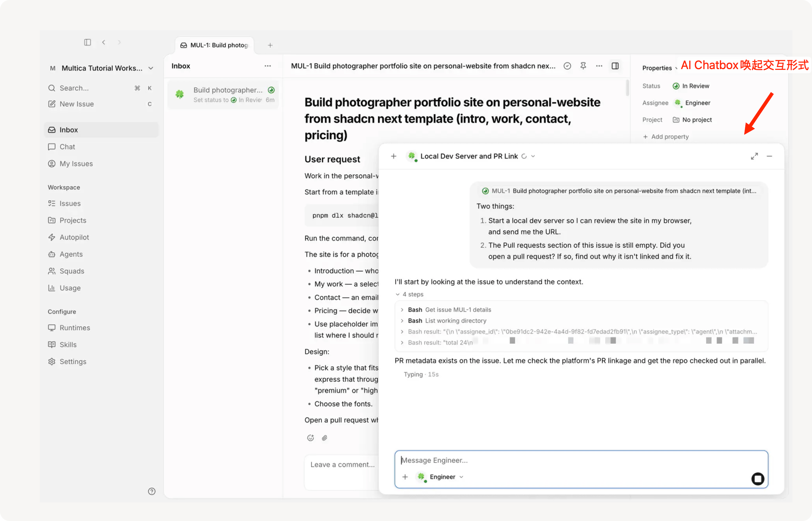Image resolution: width=812 pixels, height=521 pixels.
Task: Click the pnpm dlx shadcn code block
Action: pyautogui.click(x=342, y=216)
